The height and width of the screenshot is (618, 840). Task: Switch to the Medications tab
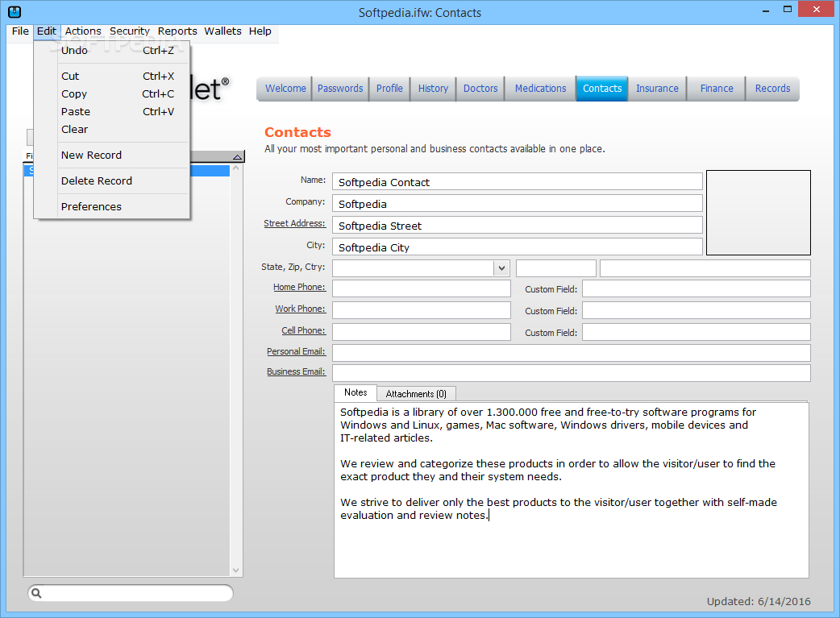point(541,89)
